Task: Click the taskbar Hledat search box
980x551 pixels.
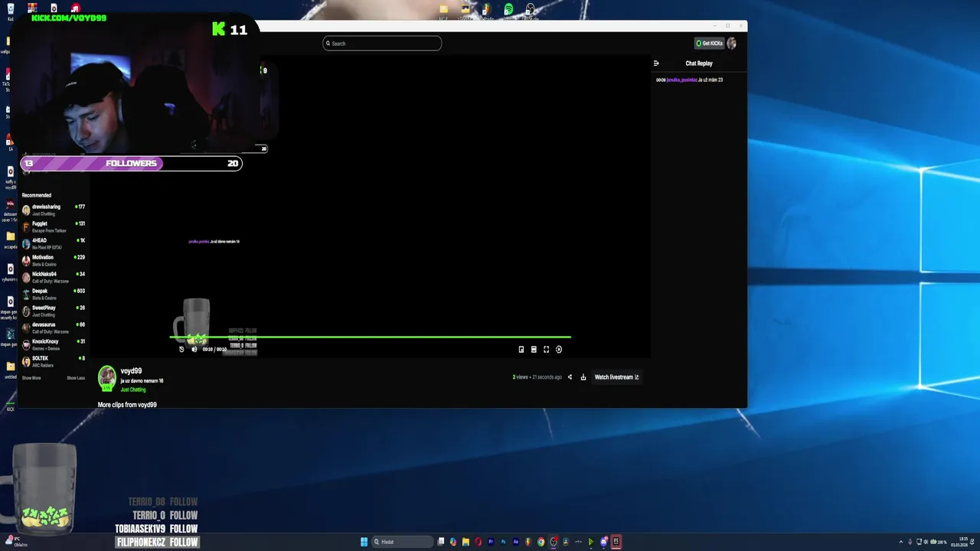Action: pos(403,542)
